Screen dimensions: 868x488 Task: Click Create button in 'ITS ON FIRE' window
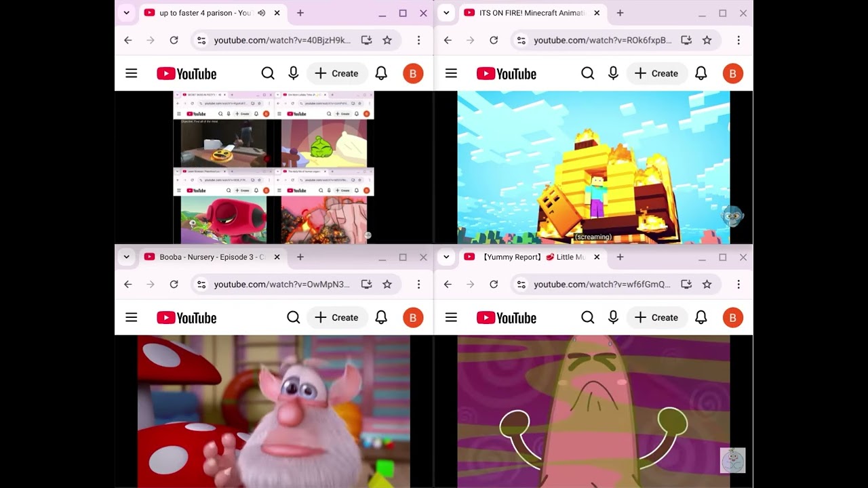pos(656,73)
